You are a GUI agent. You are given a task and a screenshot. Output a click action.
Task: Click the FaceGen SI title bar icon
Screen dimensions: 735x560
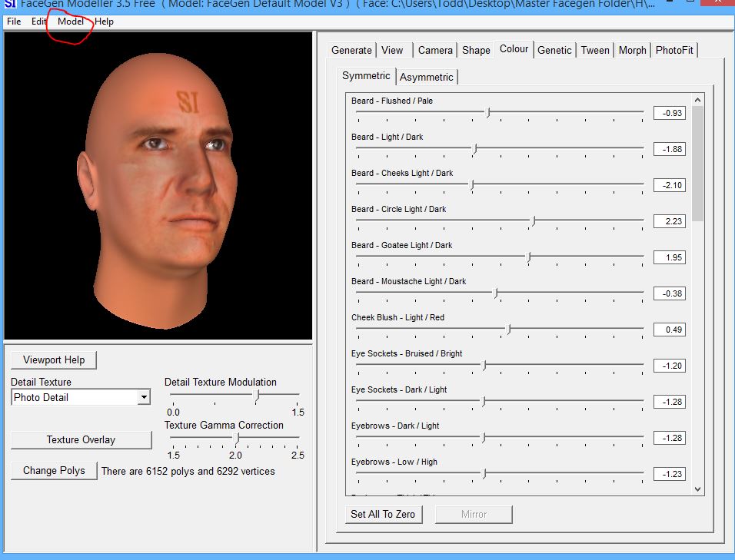(x=9, y=3)
